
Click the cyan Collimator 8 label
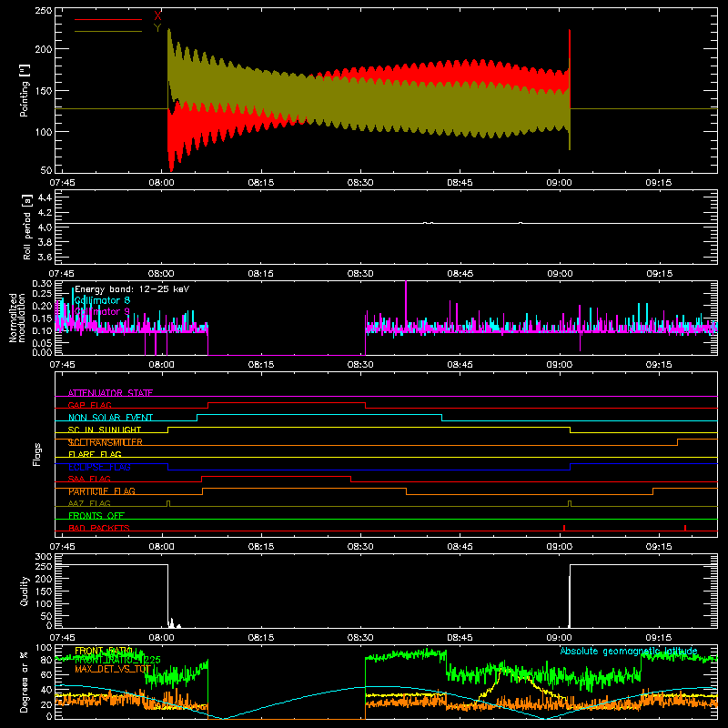point(102,300)
